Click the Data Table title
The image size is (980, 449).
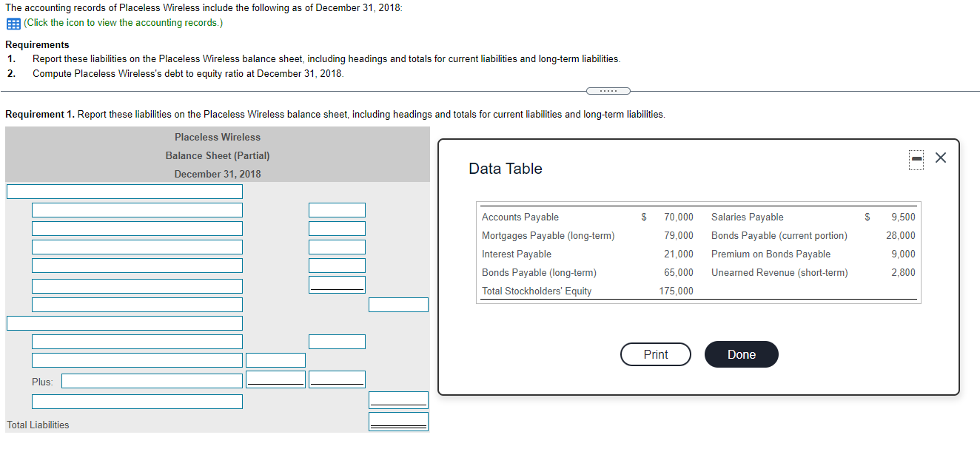coord(506,169)
